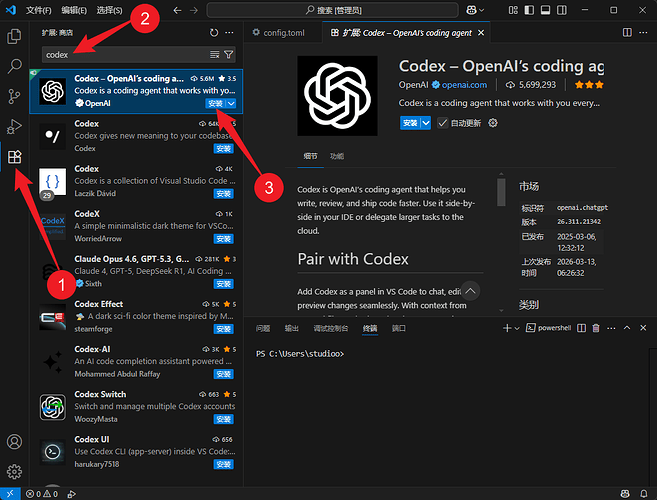The width and height of the screenshot is (657, 500).
Task: Open the Extensions view icon
Action: [14, 157]
